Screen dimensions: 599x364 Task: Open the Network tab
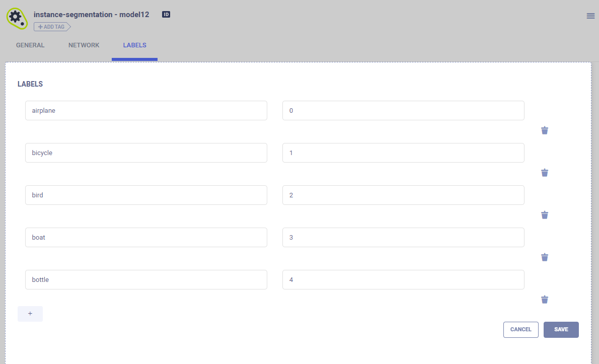tap(84, 45)
